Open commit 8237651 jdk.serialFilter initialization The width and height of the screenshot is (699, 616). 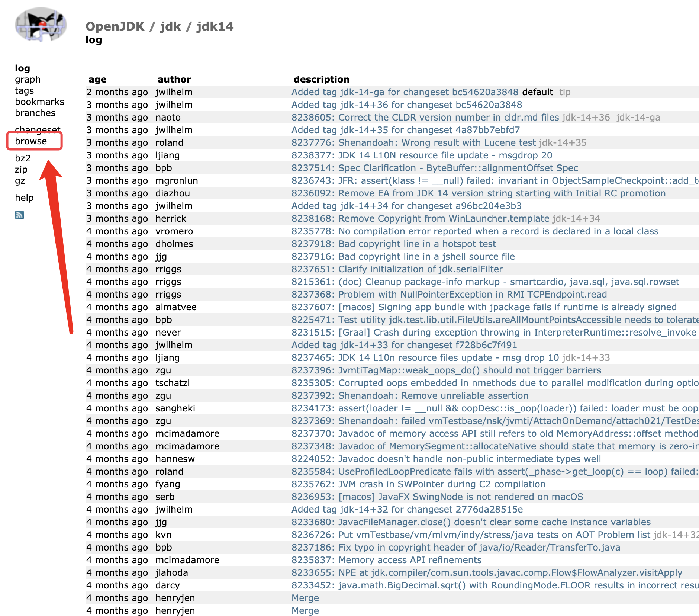pyautogui.click(x=397, y=269)
